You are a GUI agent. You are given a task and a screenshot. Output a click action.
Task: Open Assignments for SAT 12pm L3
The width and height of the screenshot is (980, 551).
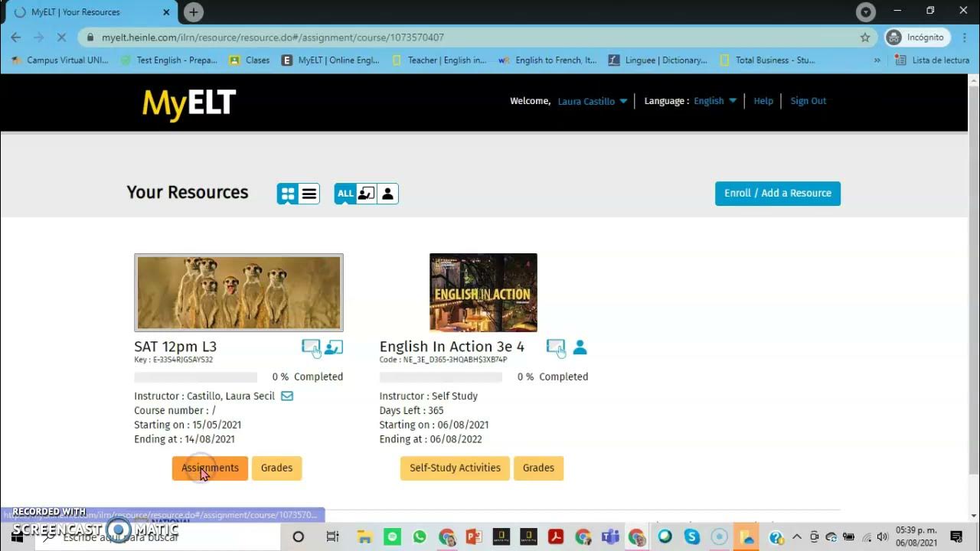(x=210, y=468)
